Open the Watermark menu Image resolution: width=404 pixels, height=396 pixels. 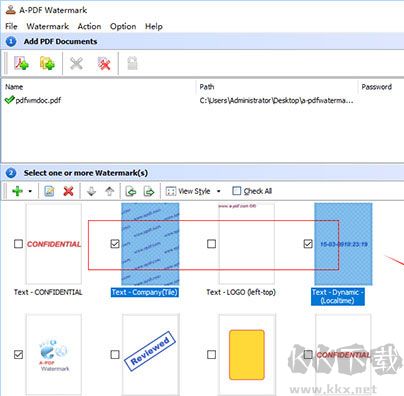(48, 26)
